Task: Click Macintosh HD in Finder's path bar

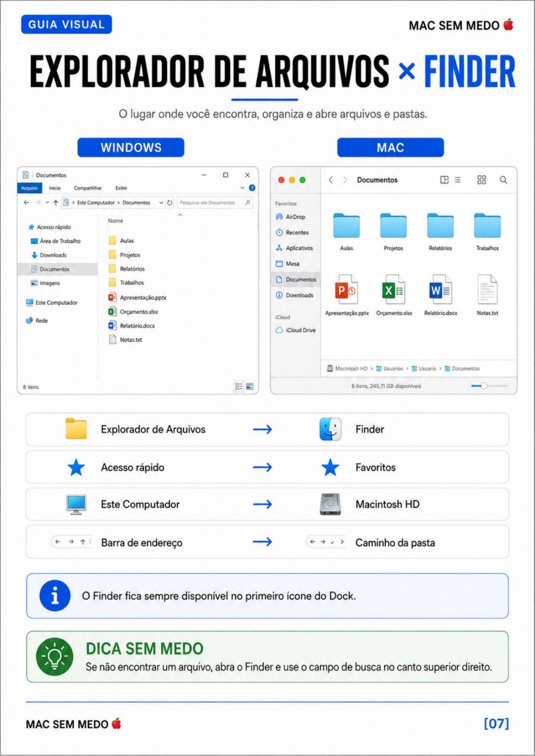Action: [x=347, y=368]
